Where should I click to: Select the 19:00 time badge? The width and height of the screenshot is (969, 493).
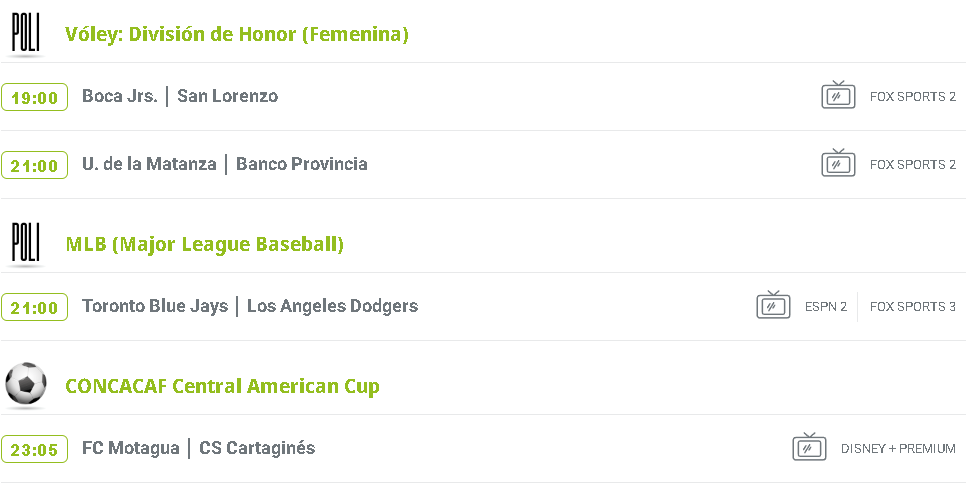[35, 97]
